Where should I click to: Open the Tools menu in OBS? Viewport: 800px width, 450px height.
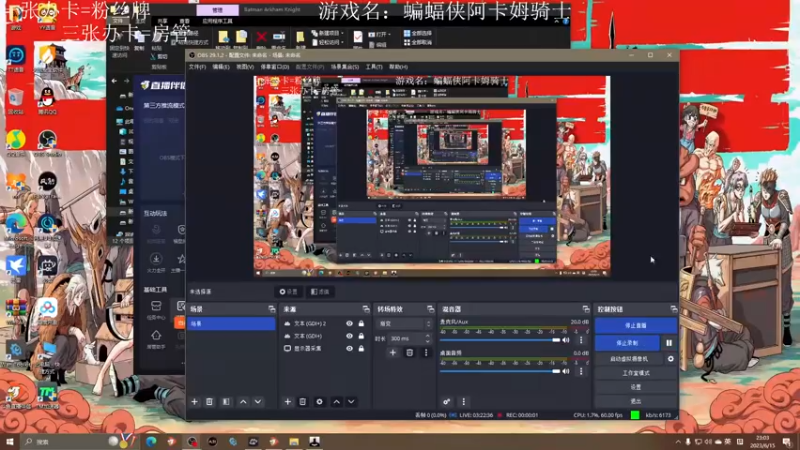(x=373, y=67)
